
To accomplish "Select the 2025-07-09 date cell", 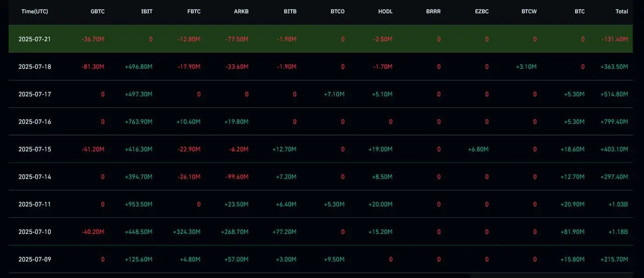I will coord(35,259).
